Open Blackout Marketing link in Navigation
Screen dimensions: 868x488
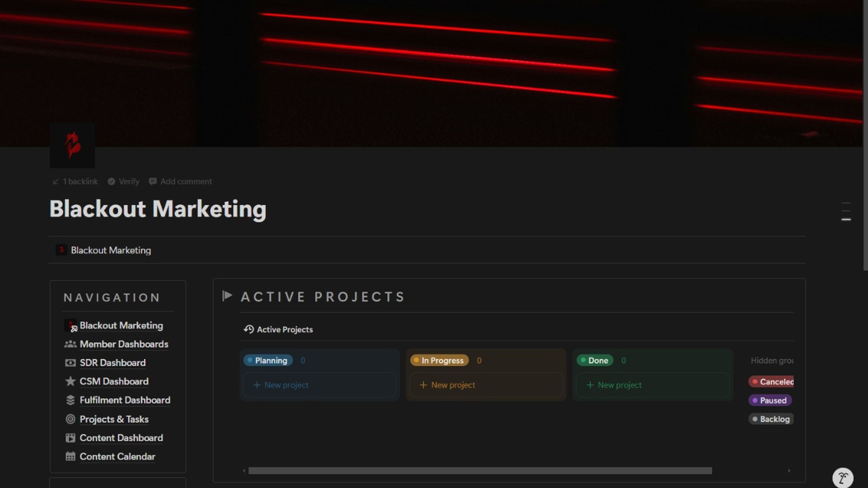pos(121,325)
